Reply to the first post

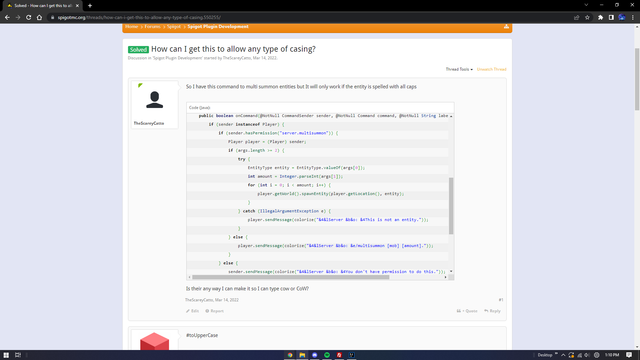click(x=492, y=311)
